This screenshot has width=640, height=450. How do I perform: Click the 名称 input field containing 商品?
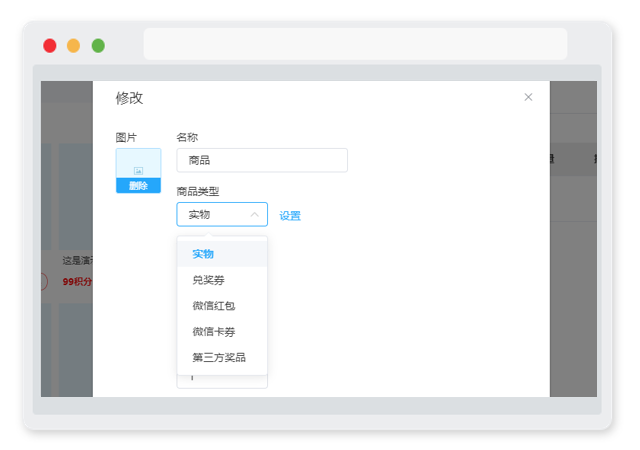(262, 160)
